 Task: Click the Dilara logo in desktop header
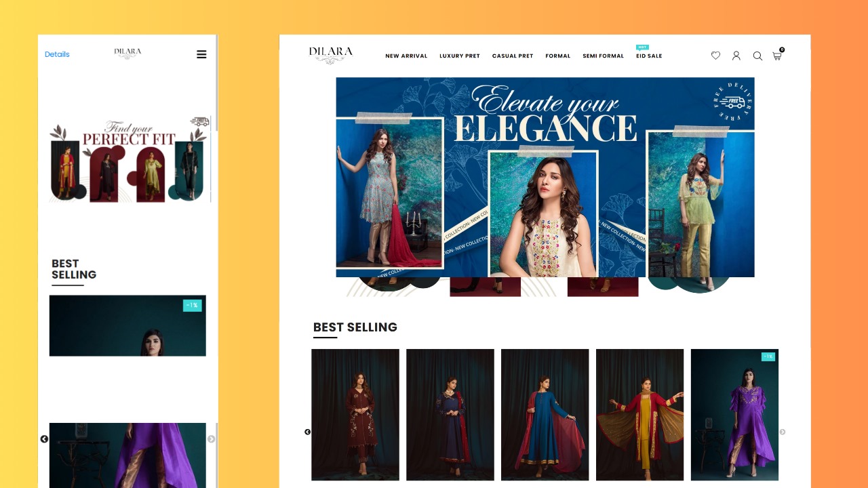(x=331, y=55)
